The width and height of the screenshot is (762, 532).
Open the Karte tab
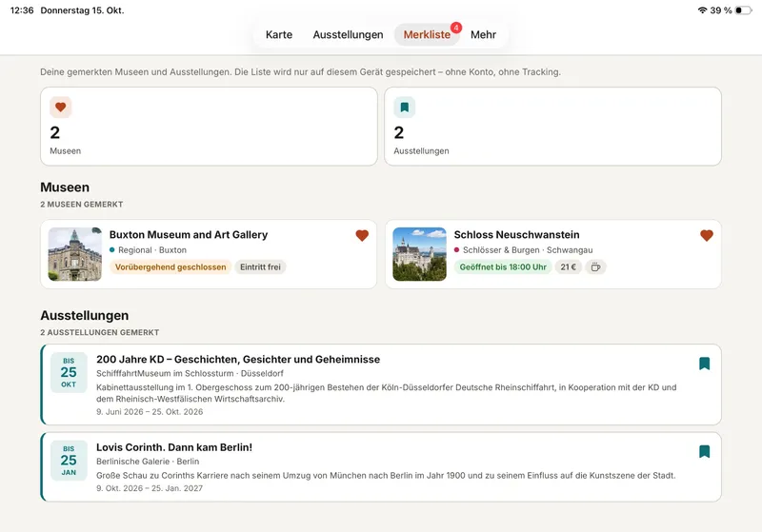[x=279, y=34]
